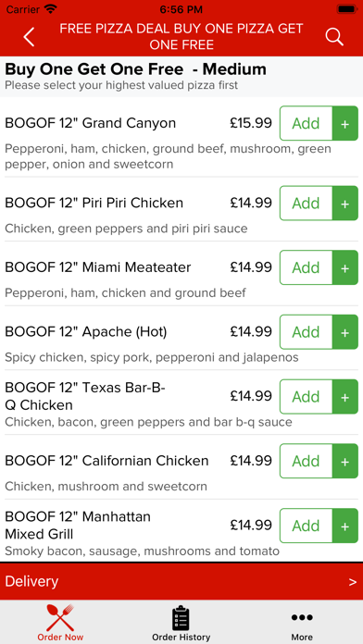This screenshot has height=644, width=363.
Task: Add BOGOF 12" Manhattan Mixed Grill
Action: coord(307,526)
